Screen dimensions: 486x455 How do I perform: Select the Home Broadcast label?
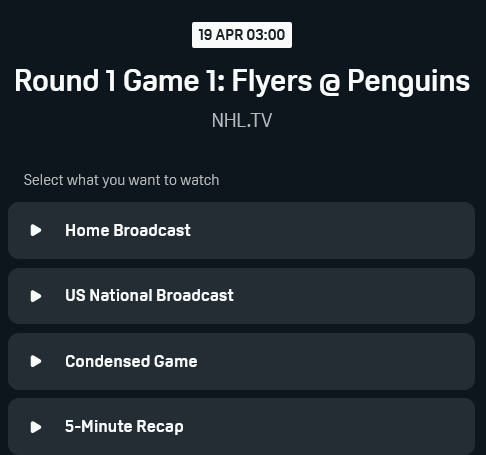(128, 230)
